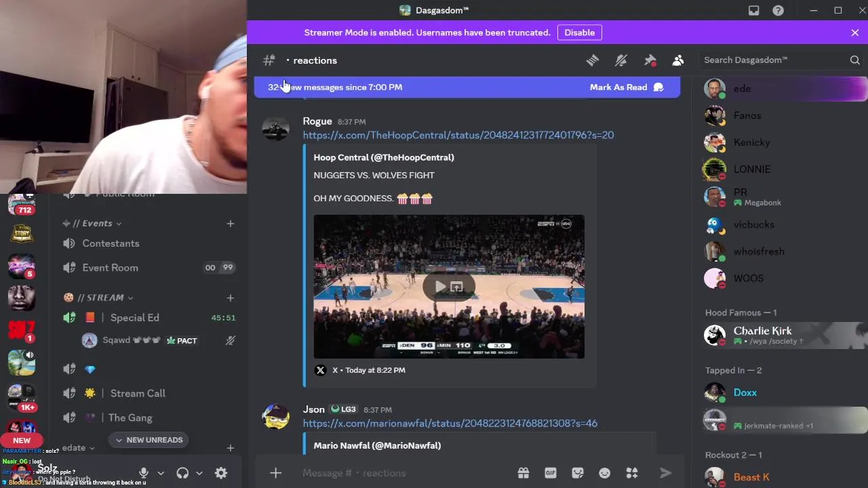The width and height of the screenshot is (868, 488).
Task: Open server icon with 712 badge
Action: coord(22,203)
